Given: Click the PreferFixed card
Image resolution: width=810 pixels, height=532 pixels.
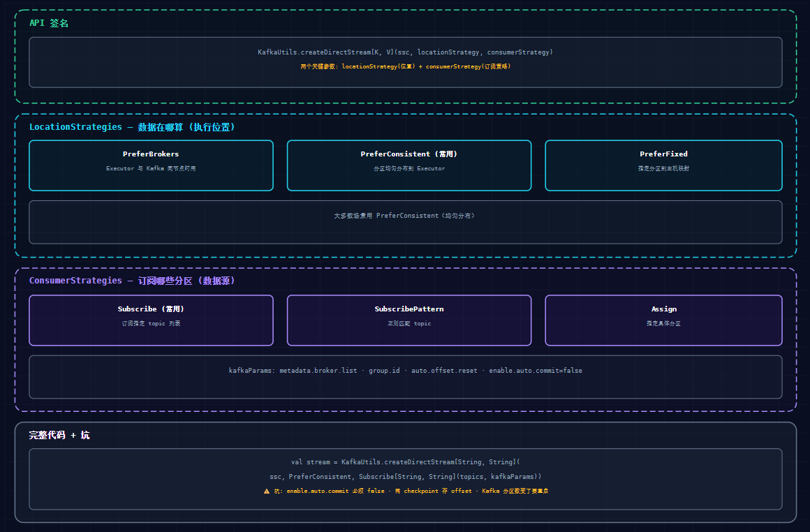Looking at the screenshot, I should tap(664, 165).
